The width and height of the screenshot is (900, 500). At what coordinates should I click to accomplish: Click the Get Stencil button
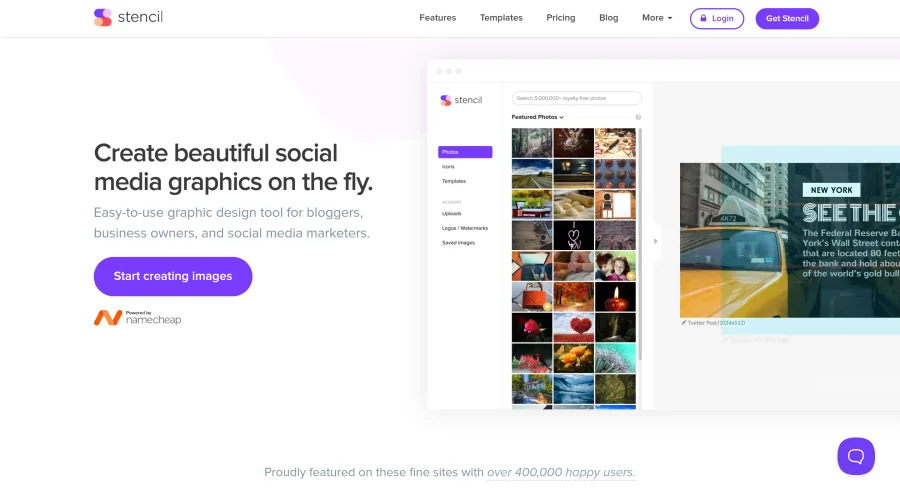(x=787, y=18)
